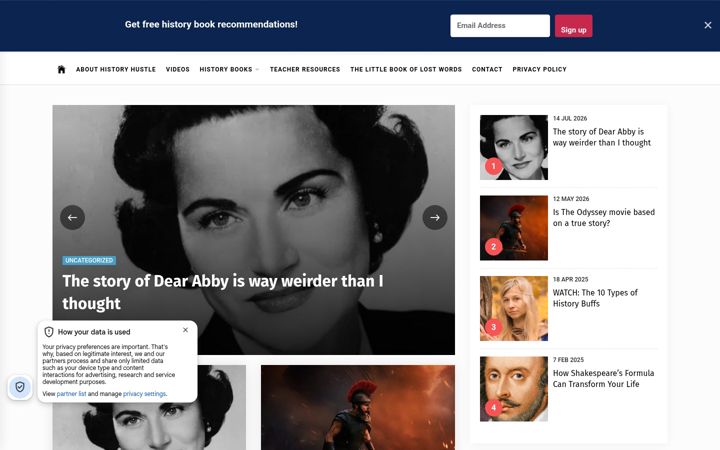The height and width of the screenshot is (450, 720).
Task: Click the Email Address input field
Action: point(500,26)
